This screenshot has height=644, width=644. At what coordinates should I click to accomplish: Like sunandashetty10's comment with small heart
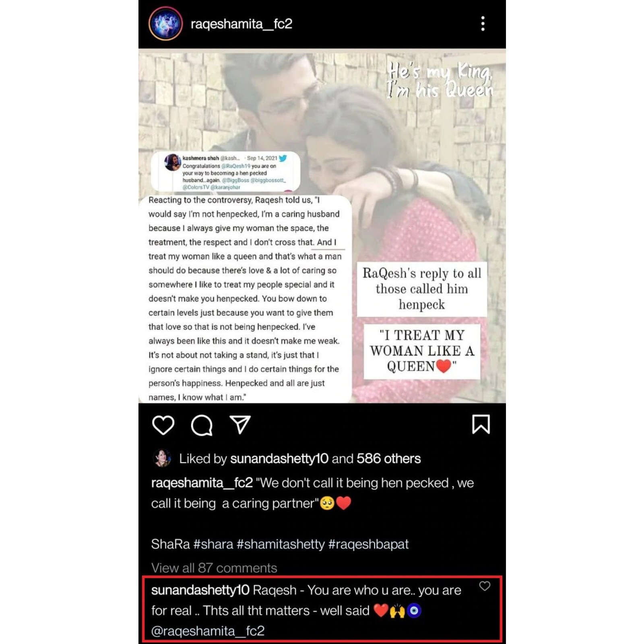tap(485, 586)
